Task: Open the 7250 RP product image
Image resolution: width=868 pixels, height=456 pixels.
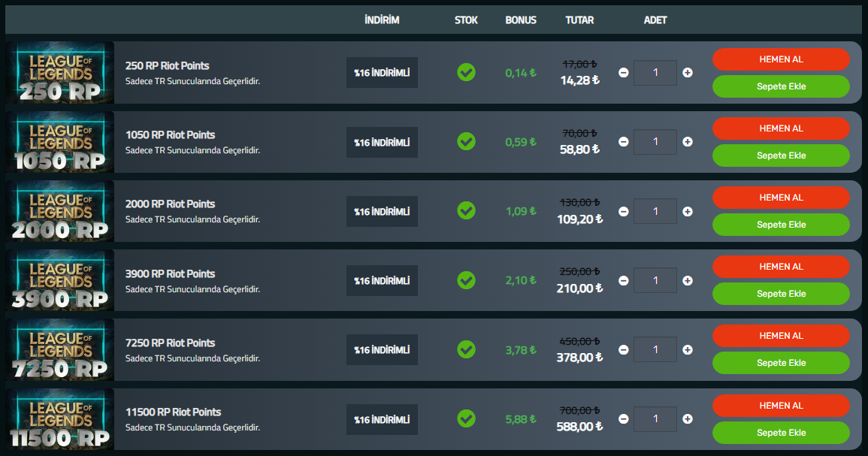Action: coord(60,349)
